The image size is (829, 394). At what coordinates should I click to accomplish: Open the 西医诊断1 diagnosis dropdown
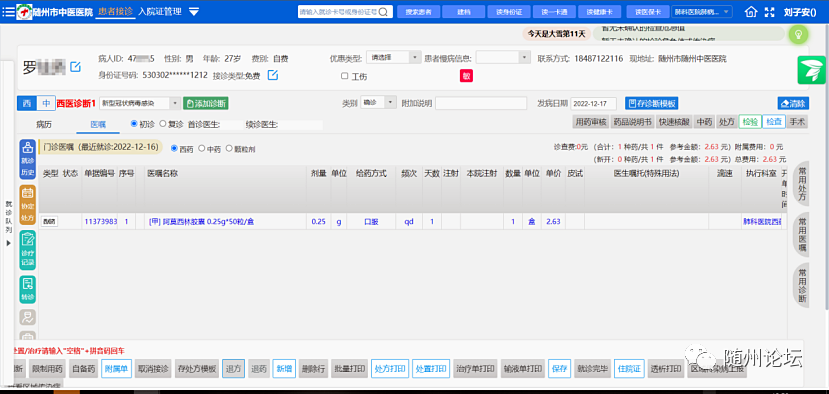point(140,103)
